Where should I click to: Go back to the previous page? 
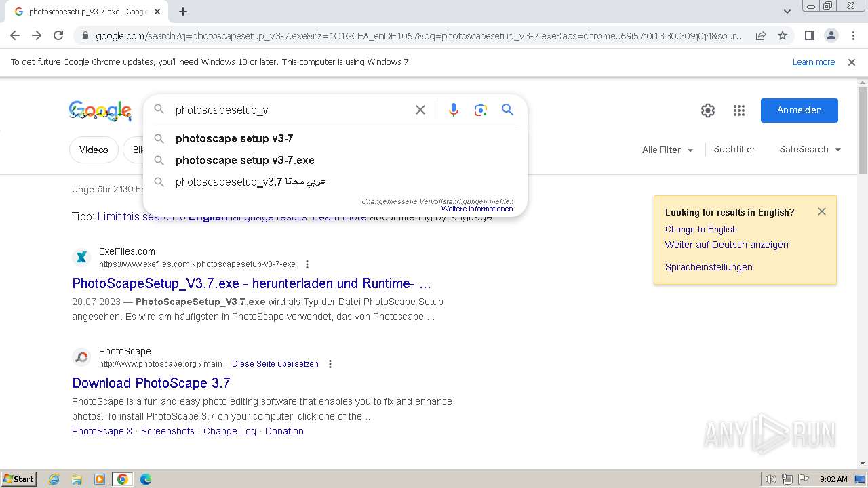pyautogui.click(x=15, y=35)
